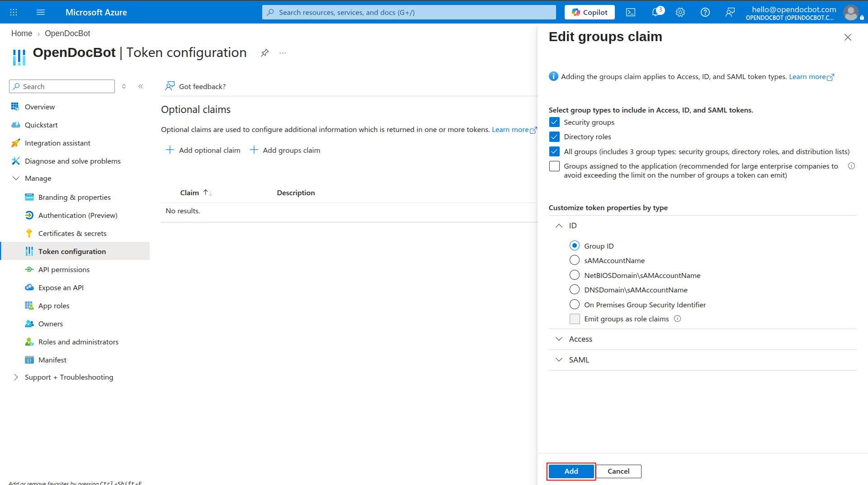868x485 pixels.
Task: Open the hamburger portal menu
Action: (41, 12)
